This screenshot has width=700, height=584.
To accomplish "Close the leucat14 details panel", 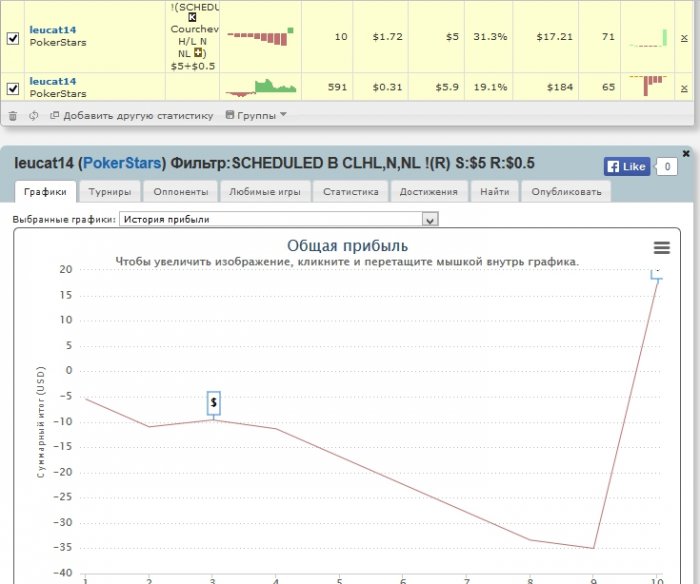I will click(x=686, y=154).
